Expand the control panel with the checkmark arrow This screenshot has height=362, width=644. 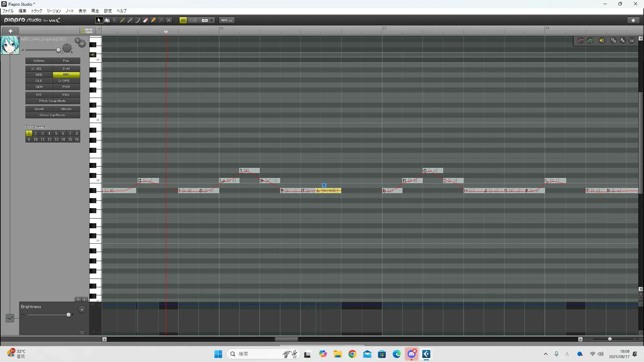10,318
